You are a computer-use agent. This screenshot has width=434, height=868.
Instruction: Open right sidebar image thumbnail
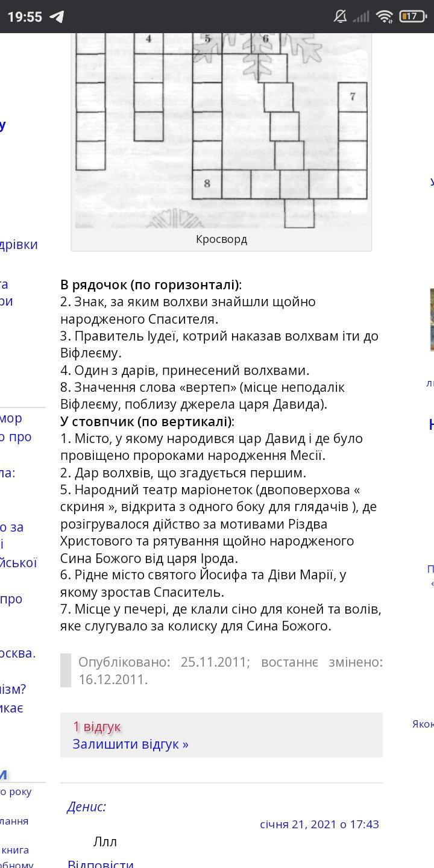click(x=432, y=319)
